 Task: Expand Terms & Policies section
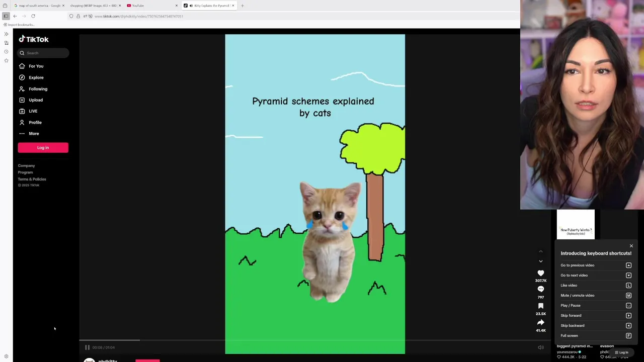click(32, 179)
